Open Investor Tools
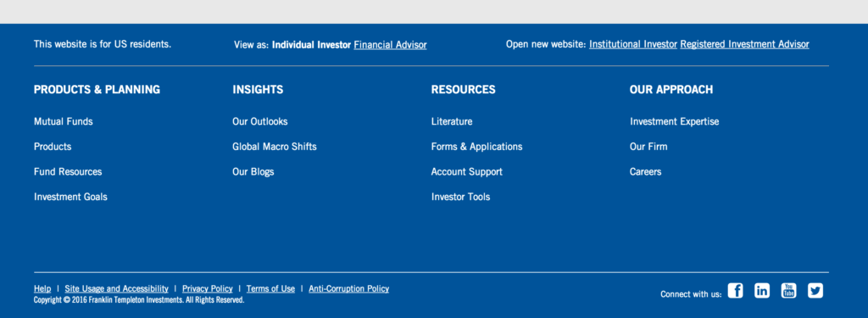The image size is (868, 318). coord(460,197)
